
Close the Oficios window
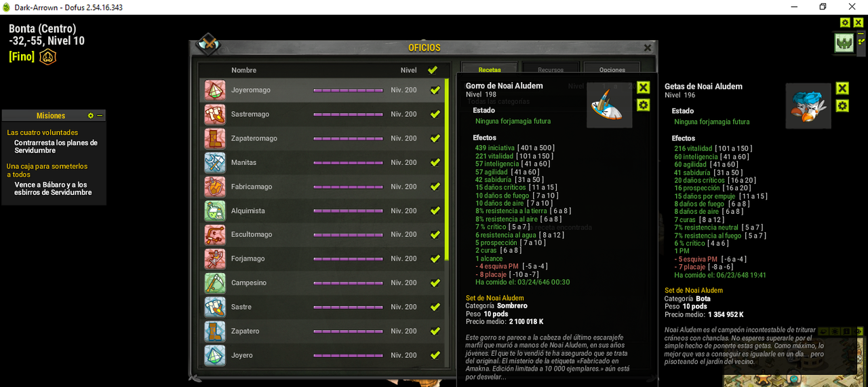pyautogui.click(x=648, y=48)
